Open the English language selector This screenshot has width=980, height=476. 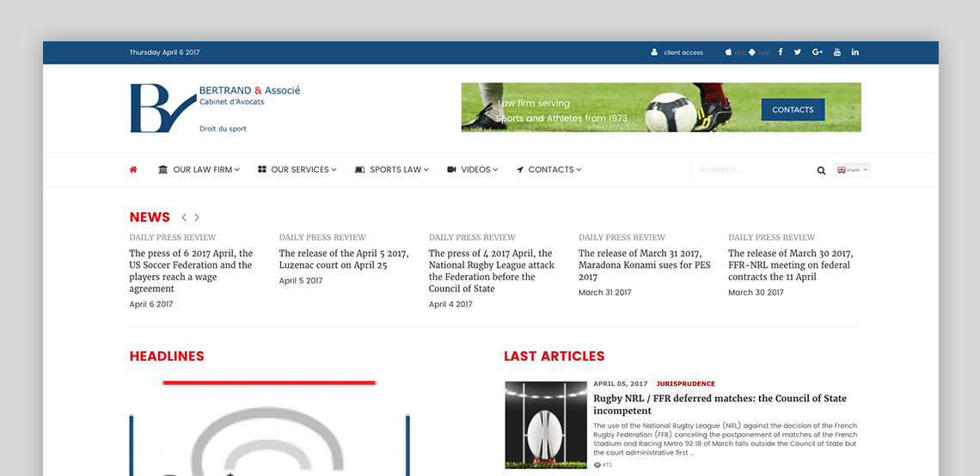(x=851, y=170)
